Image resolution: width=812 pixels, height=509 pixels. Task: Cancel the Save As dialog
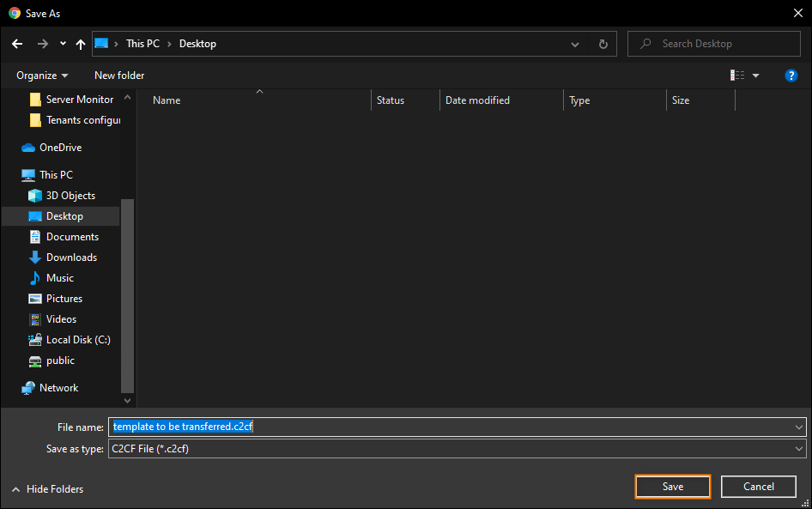(758, 487)
